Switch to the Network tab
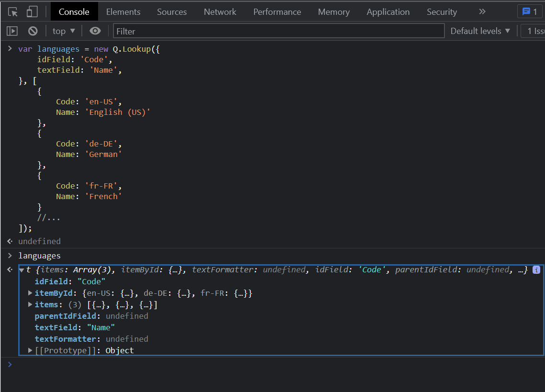 tap(220, 11)
